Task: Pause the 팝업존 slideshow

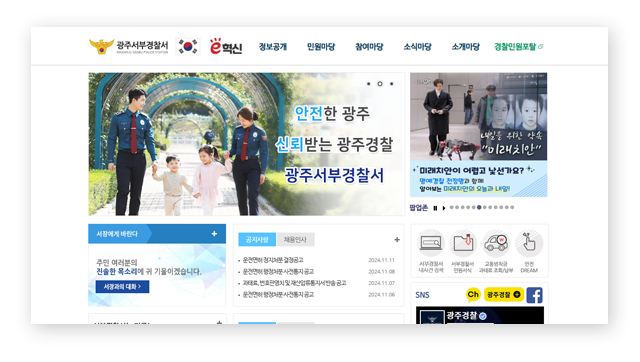Action: tap(435, 208)
